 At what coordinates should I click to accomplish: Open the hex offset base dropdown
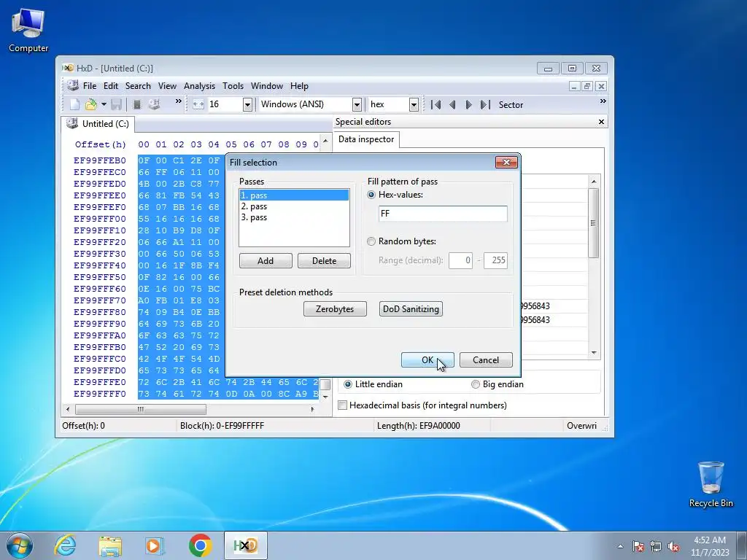pos(414,104)
